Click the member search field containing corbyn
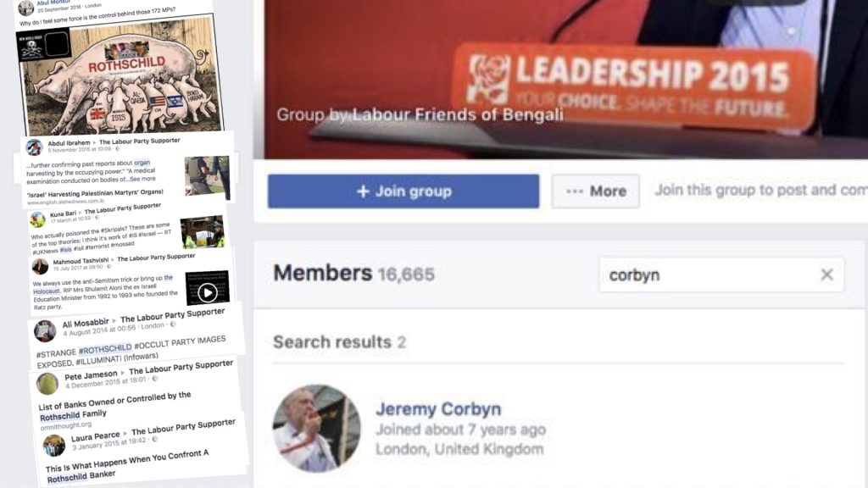 coord(721,275)
